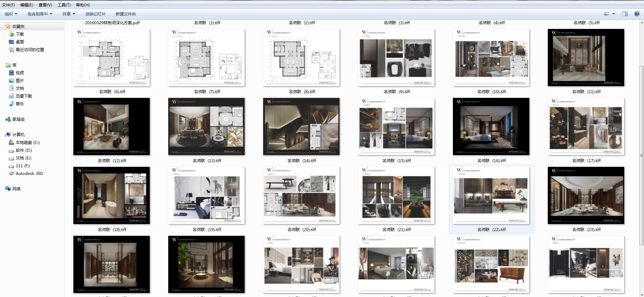This screenshot has width=644, height=297.
Task: Select file name 20160329样板间深化方案.pdf
Action: (x=112, y=23)
